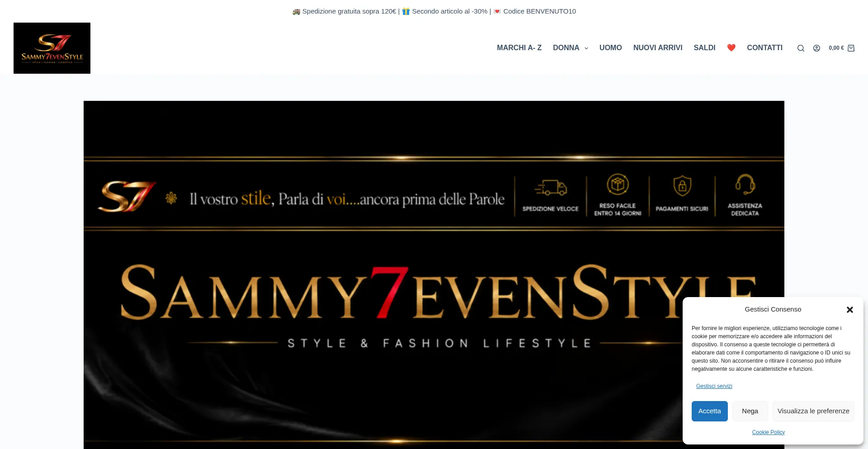
Task: Open the DONNA menu item
Action: point(566,48)
